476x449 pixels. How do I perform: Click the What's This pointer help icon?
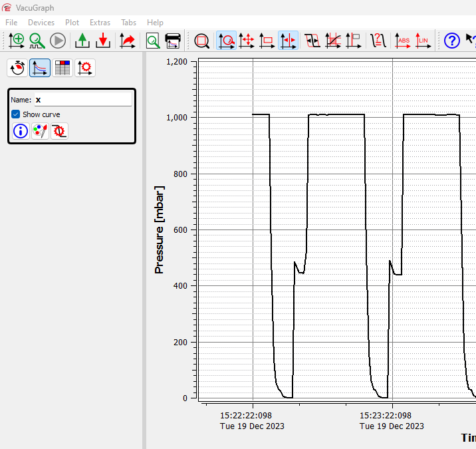point(471,41)
